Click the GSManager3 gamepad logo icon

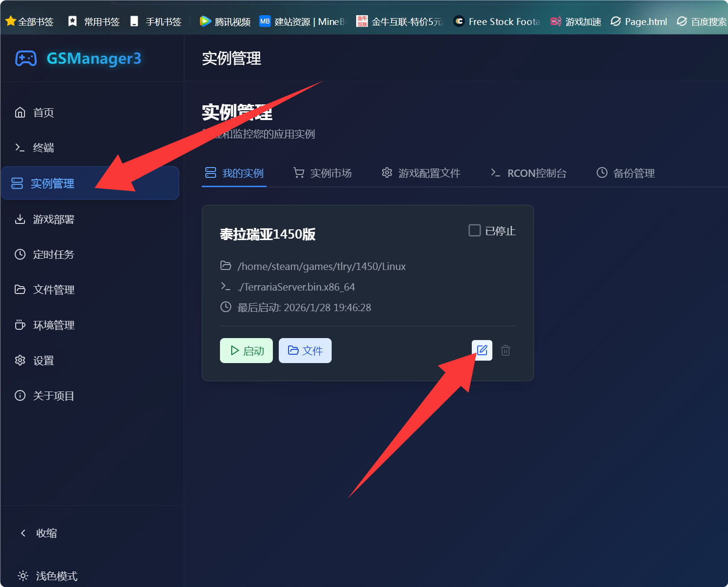click(26, 58)
